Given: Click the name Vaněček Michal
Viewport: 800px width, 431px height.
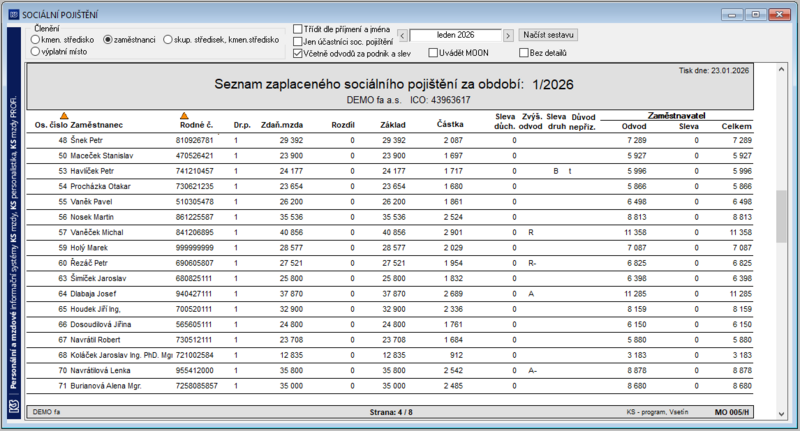Looking at the screenshot, I should click(x=97, y=232).
